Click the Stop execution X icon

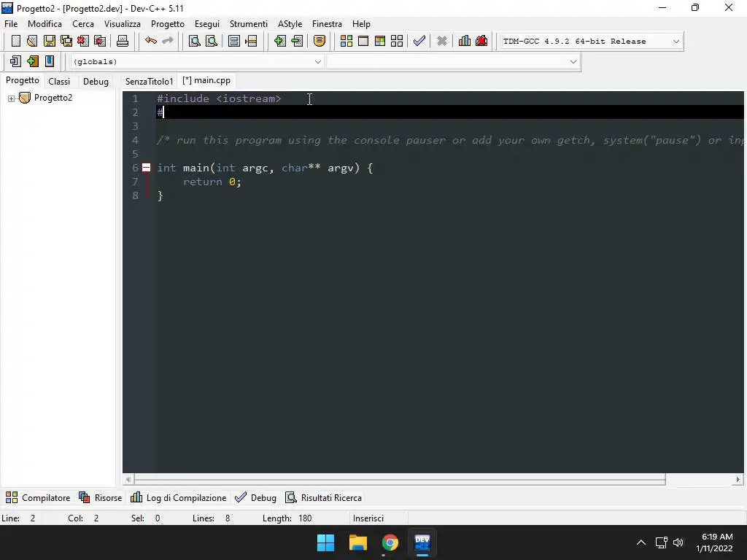442,41
